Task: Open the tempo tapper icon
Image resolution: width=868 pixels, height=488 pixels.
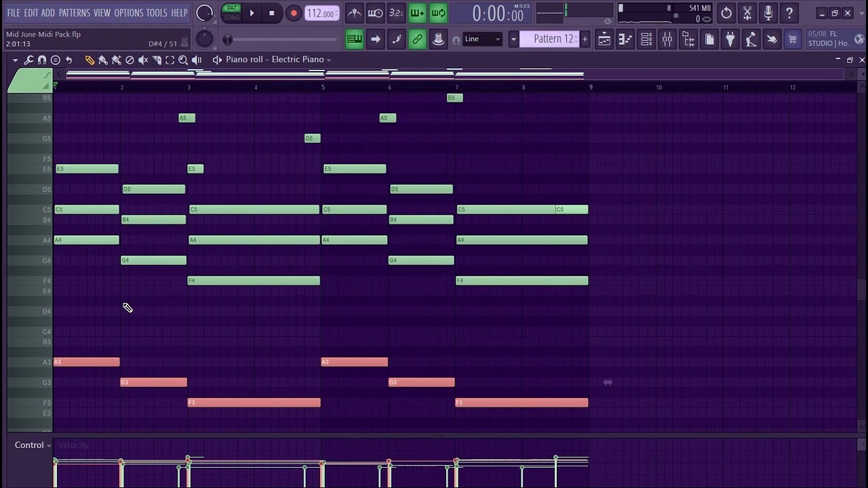Action: [x=751, y=39]
